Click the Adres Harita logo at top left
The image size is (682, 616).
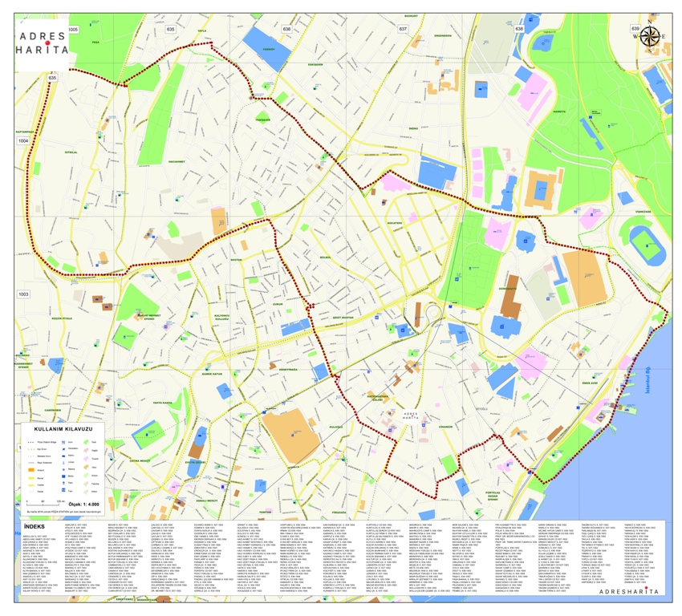(43, 42)
